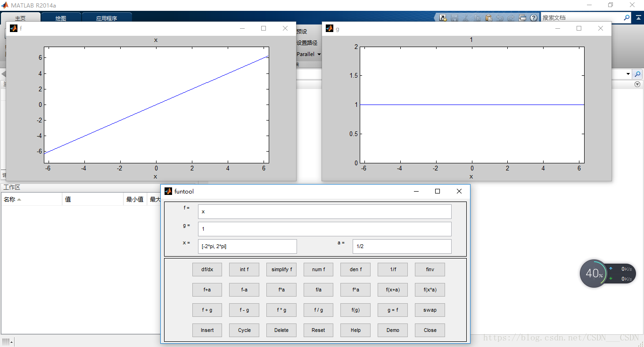Click the redo arrow icon
Image resolution: width=644 pixels, height=347 pixels.
coord(511,18)
